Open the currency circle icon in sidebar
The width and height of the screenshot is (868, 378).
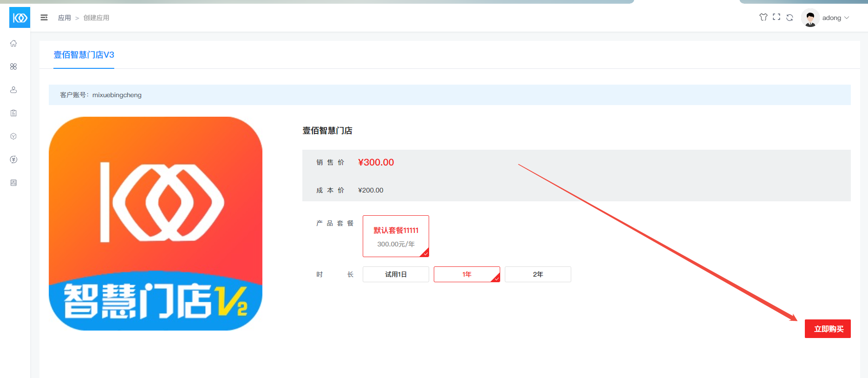click(13, 159)
